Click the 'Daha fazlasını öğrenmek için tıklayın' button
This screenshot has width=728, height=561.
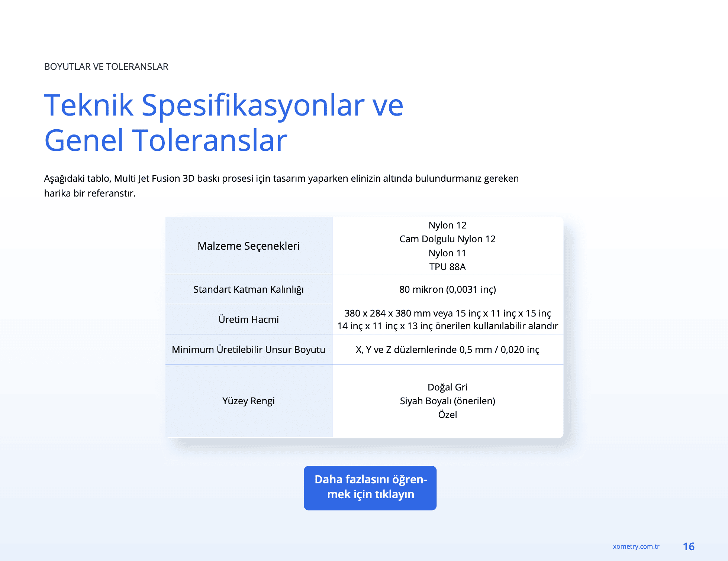pyautogui.click(x=370, y=487)
